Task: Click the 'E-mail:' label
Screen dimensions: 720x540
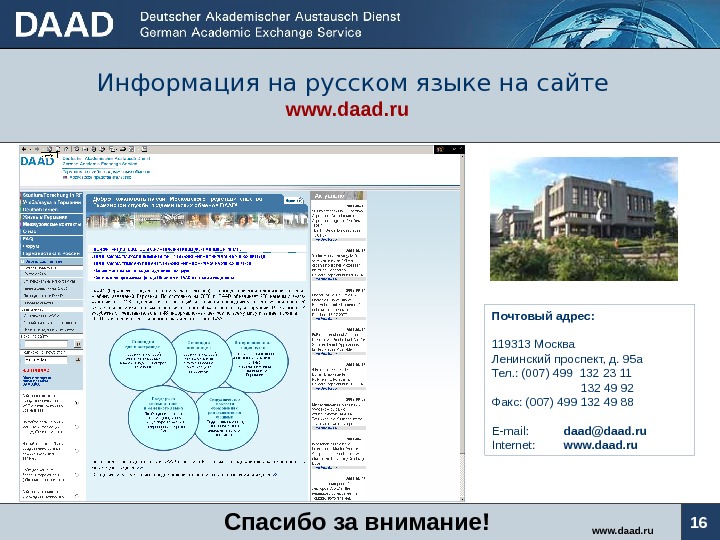Action: point(510,431)
